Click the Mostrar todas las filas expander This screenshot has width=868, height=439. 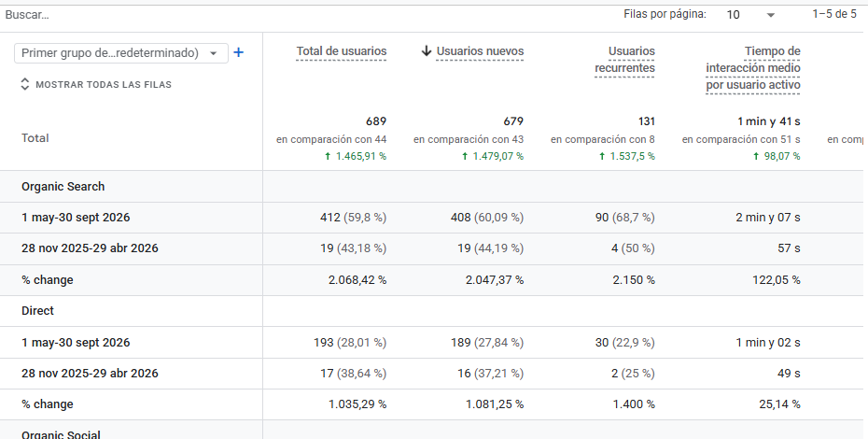(96, 84)
